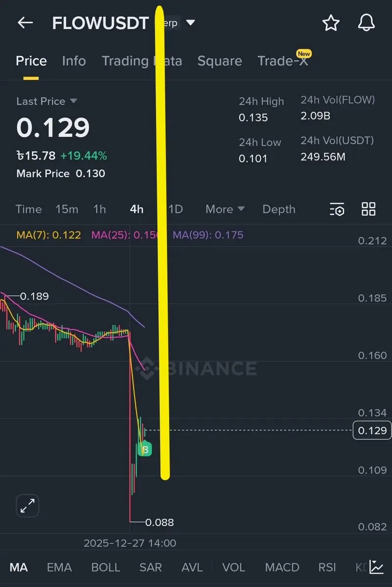Open the Depth chart view

click(279, 209)
